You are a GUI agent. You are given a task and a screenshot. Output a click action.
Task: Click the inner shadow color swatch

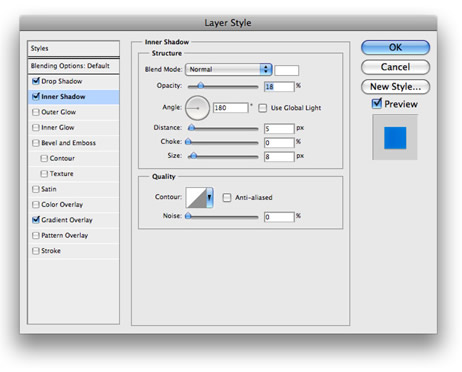click(287, 70)
